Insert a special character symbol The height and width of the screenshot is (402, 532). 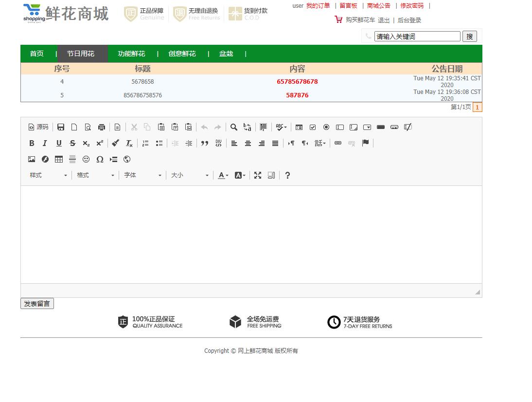(x=100, y=159)
